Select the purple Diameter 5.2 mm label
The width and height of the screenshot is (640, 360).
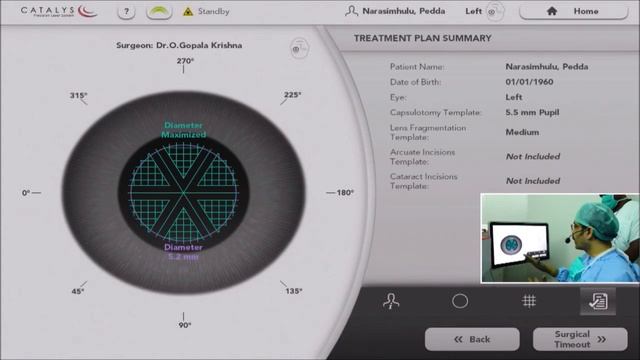[183, 252]
